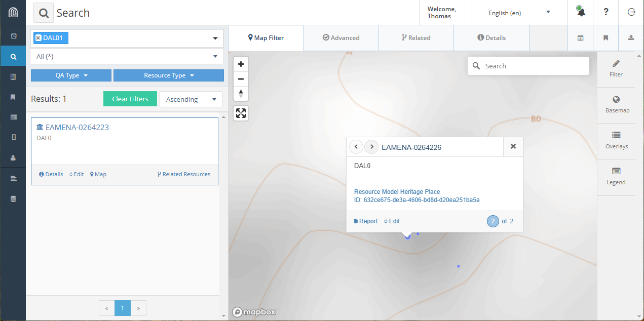Click the logout icon in the header
Screen dimensions: 644x321
point(631,12)
